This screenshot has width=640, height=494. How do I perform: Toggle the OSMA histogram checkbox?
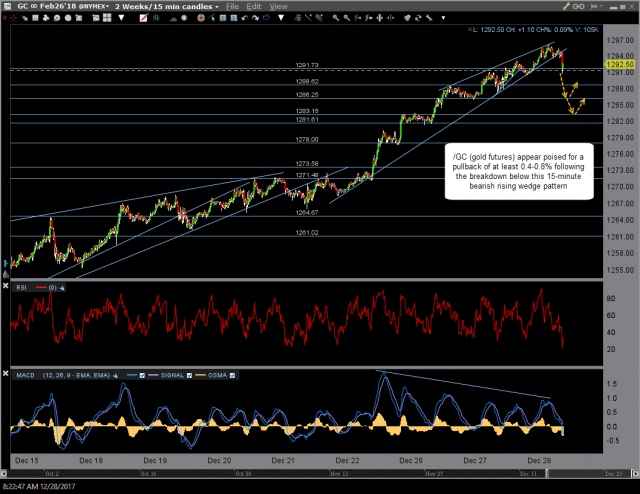[233, 376]
